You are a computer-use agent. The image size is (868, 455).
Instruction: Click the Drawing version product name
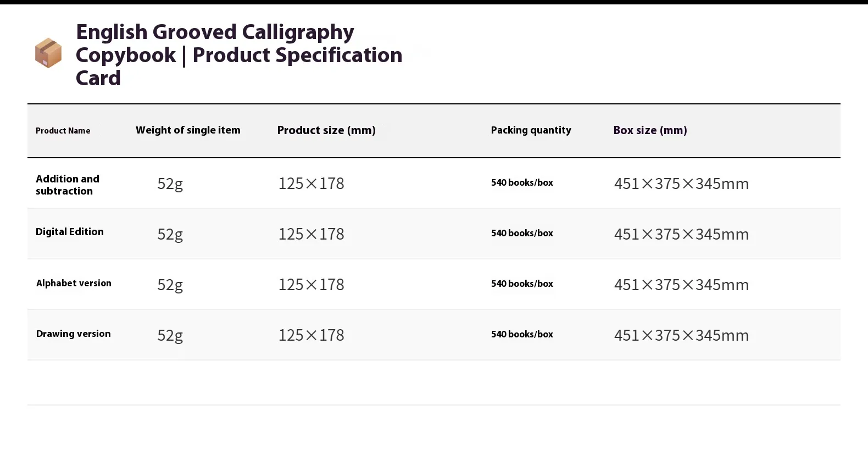pos(74,334)
